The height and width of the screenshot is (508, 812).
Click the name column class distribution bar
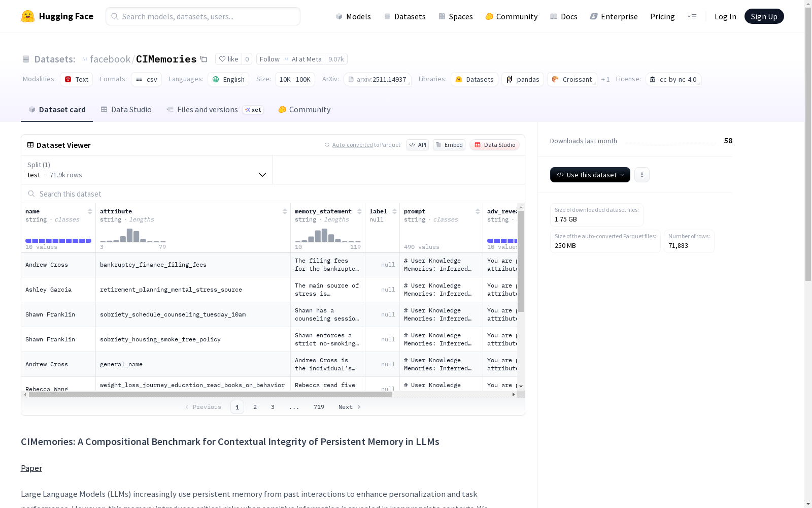coord(58,241)
